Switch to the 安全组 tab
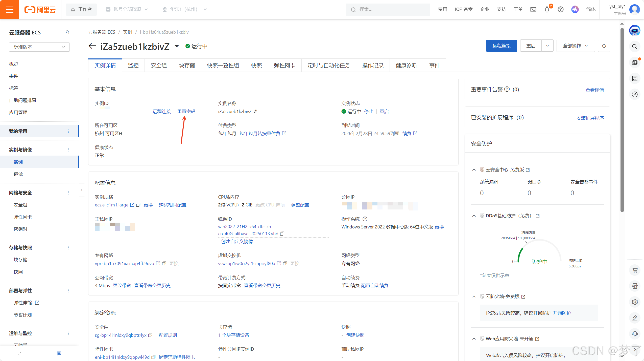Viewport: 644px width, 361px height. tap(159, 66)
